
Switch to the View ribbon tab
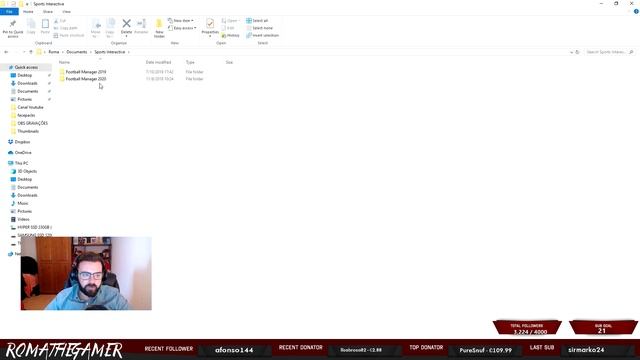[x=67, y=12]
